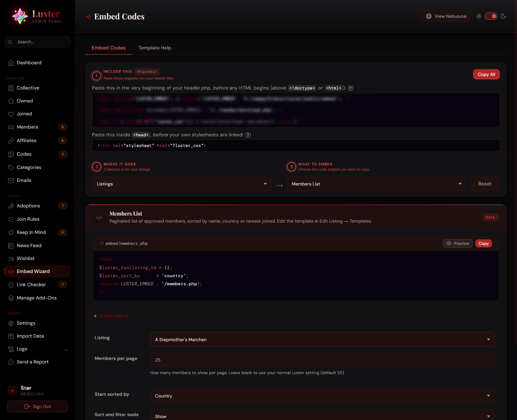Click the Adoptions icon
Image resolution: width=517 pixels, height=420 pixels.
pos(11,206)
